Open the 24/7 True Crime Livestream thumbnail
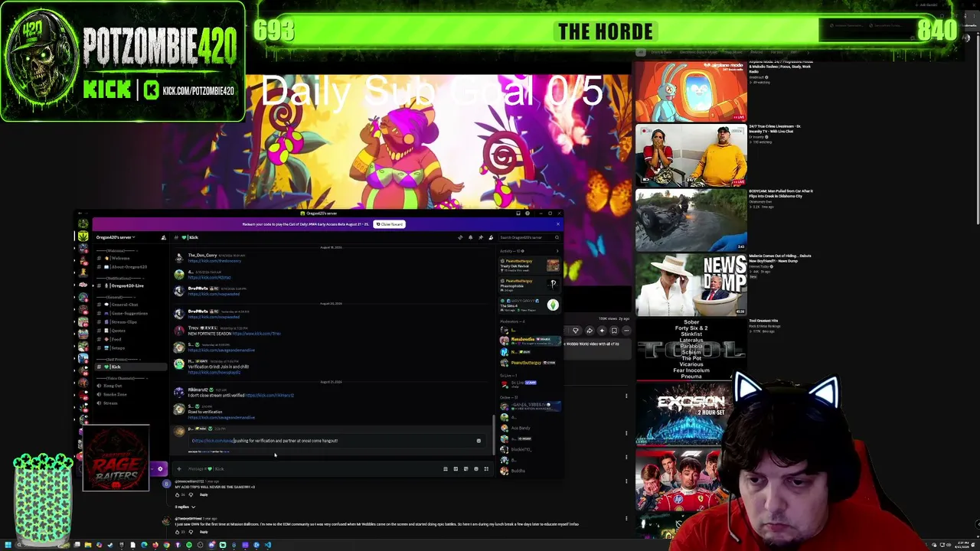 691,155
